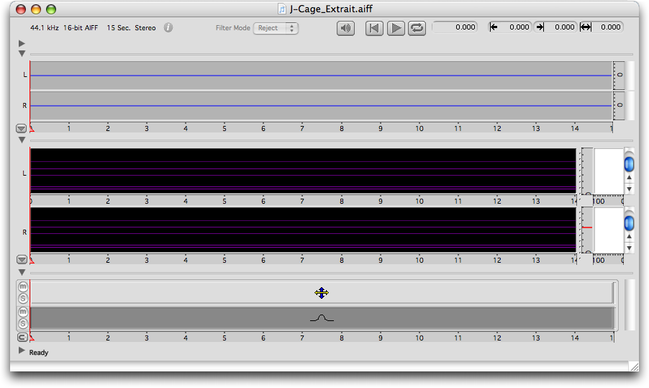The width and height of the screenshot is (649, 388).
Task: Expand the Ready status disclosure triangle
Action: click(22, 351)
